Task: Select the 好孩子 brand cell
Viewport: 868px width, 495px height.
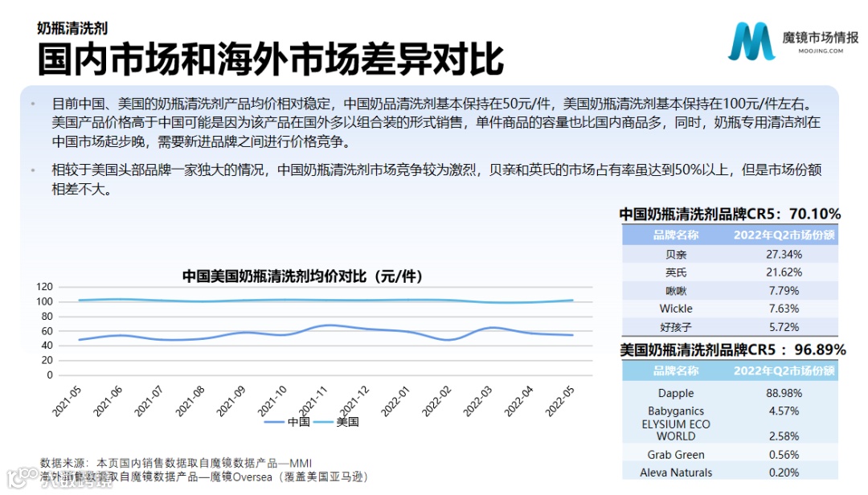Action: pos(676,327)
